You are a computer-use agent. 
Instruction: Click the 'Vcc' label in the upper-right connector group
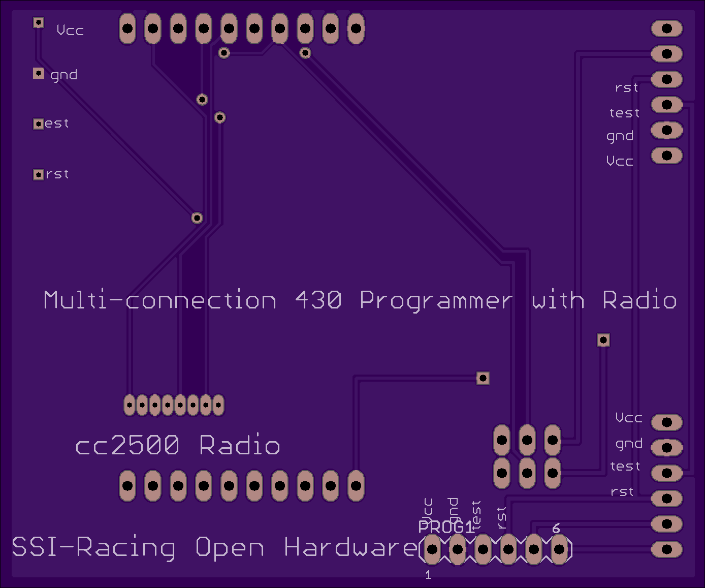620,161
